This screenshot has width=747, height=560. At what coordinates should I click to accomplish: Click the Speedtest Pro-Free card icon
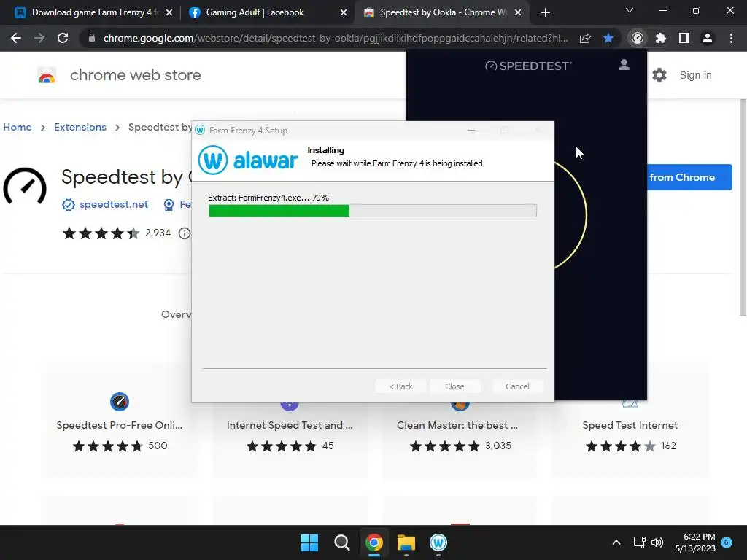(120, 402)
